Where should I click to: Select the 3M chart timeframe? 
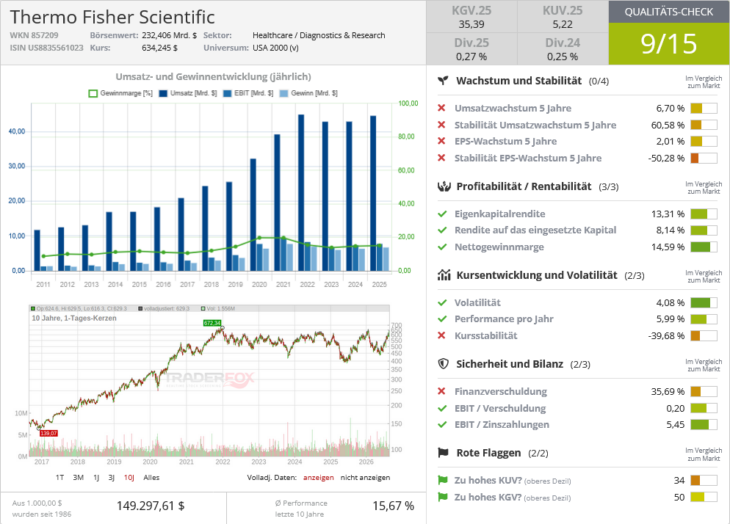point(78,477)
